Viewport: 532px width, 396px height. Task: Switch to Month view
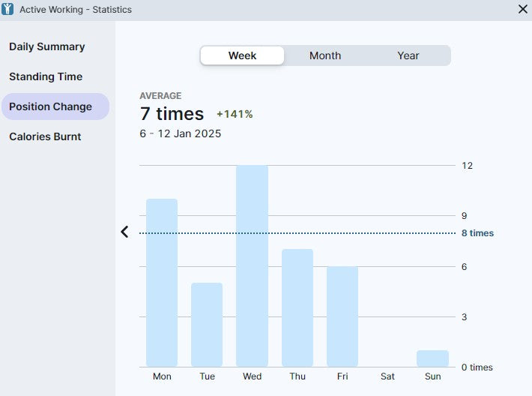click(x=325, y=55)
